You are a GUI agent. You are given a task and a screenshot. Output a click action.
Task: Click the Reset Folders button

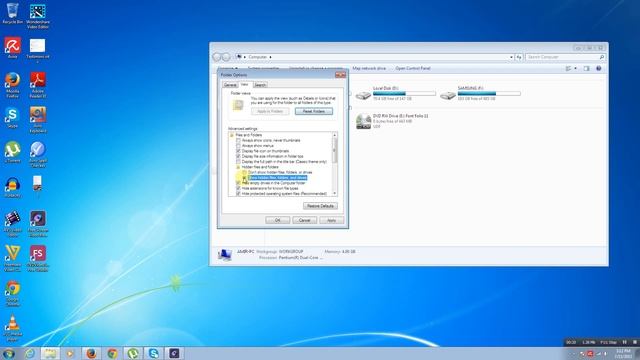[314, 111]
